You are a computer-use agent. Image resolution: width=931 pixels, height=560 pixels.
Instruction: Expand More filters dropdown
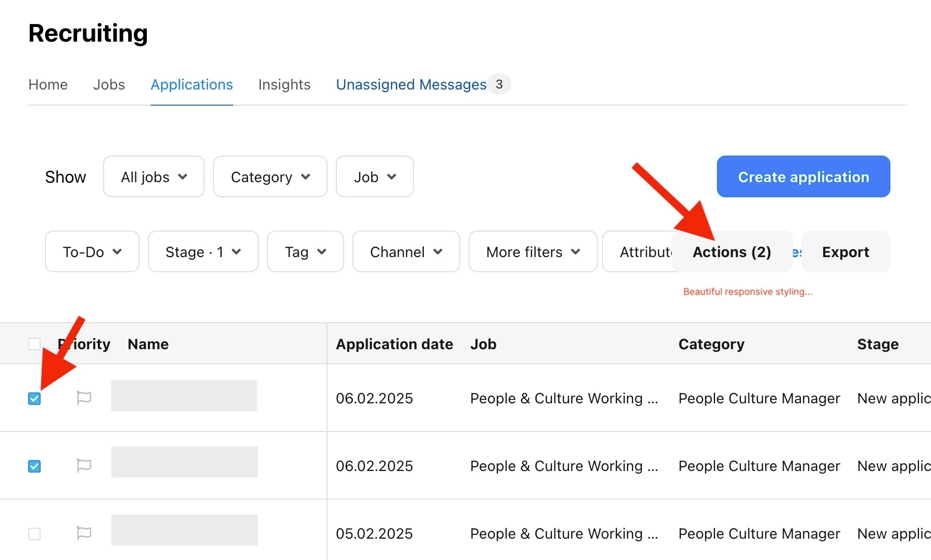pyautogui.click(x=533, y=252)
